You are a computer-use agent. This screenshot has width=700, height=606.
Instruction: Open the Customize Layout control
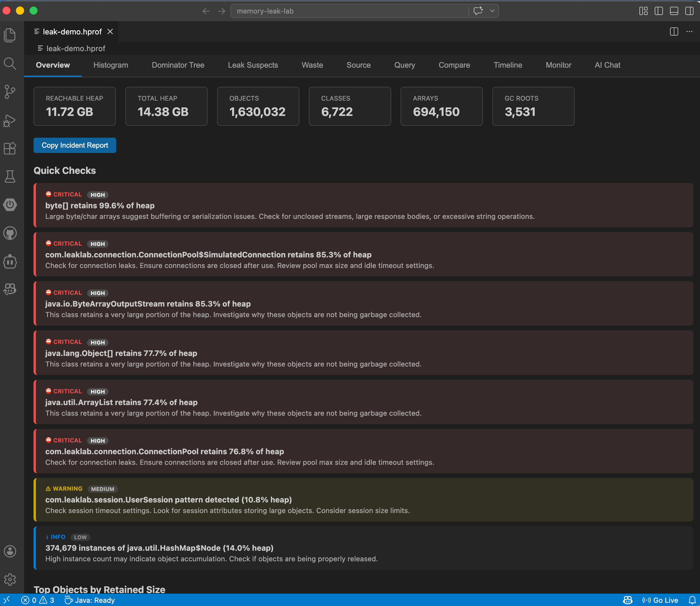click(644, 11)
